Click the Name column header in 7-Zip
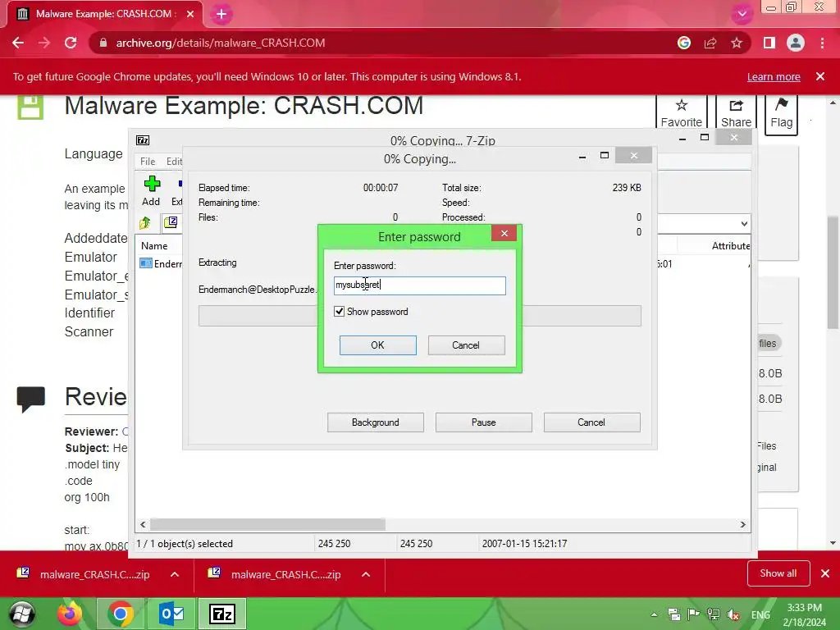Viewport: 840px width, 630px height. (154, 246)
